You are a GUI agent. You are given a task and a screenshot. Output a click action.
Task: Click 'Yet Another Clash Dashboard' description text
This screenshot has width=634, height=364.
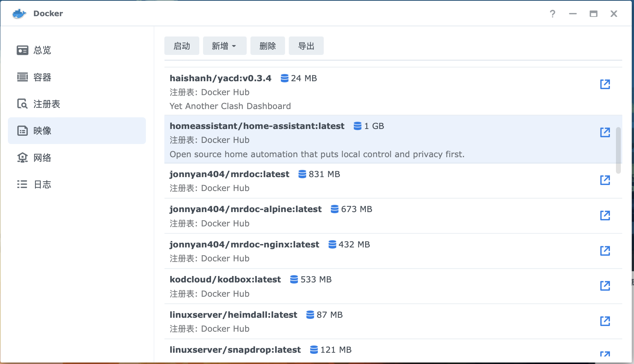coord(230,106)
